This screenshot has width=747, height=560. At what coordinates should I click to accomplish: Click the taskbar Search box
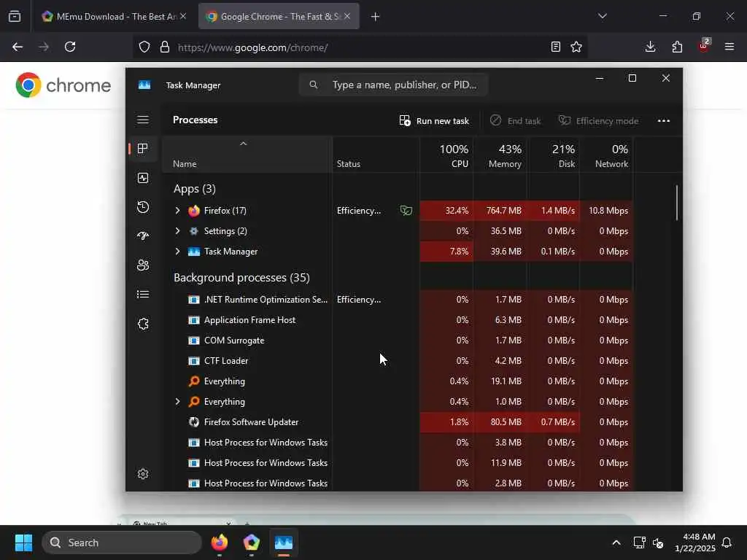pos(122,542)
